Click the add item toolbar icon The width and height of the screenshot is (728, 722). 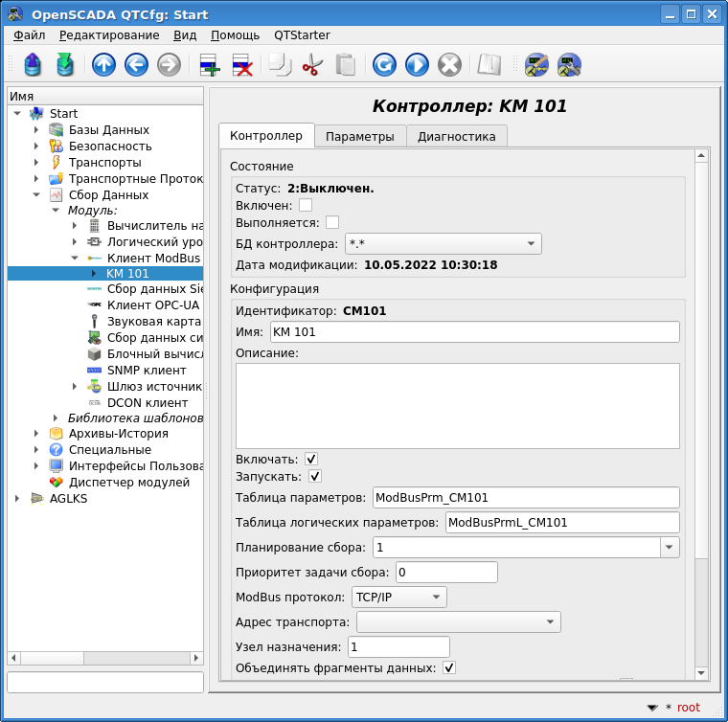point(210,64)
